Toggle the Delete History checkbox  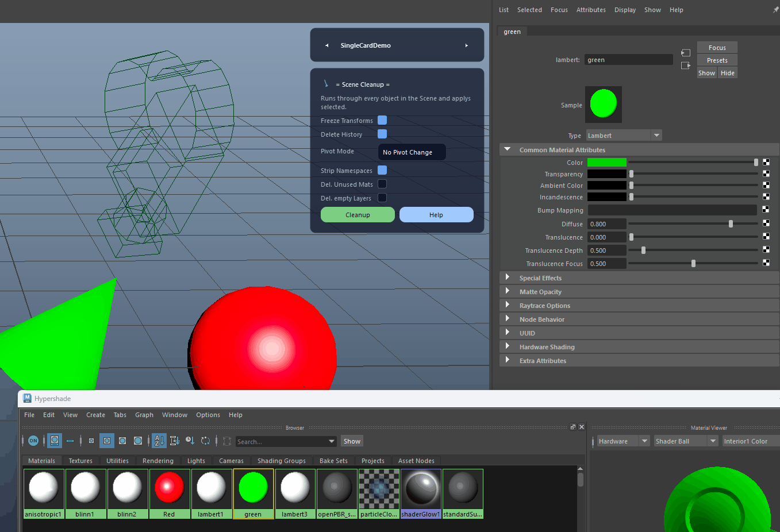click(x=382, y=134)
